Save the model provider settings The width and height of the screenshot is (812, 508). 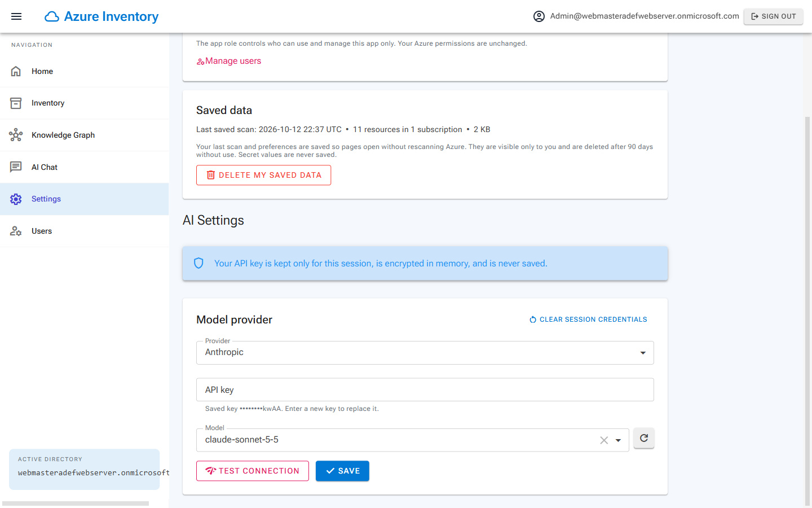pyautogui.click(x=342, y=471)
